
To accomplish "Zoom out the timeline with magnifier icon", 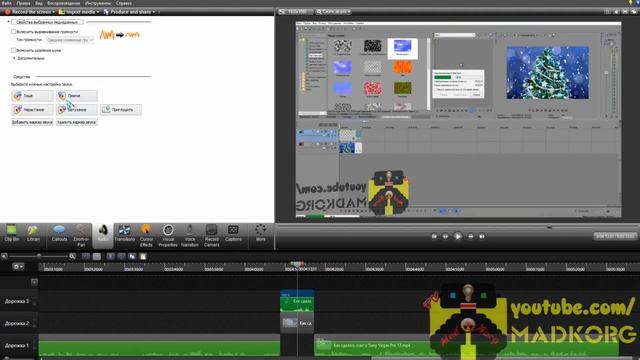I will [4, 256].
